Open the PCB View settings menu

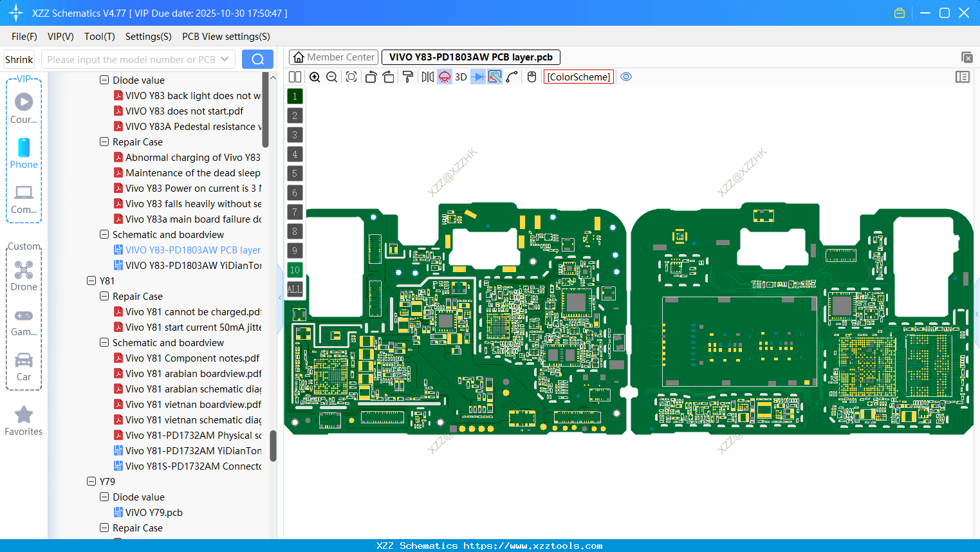(226, 37)
